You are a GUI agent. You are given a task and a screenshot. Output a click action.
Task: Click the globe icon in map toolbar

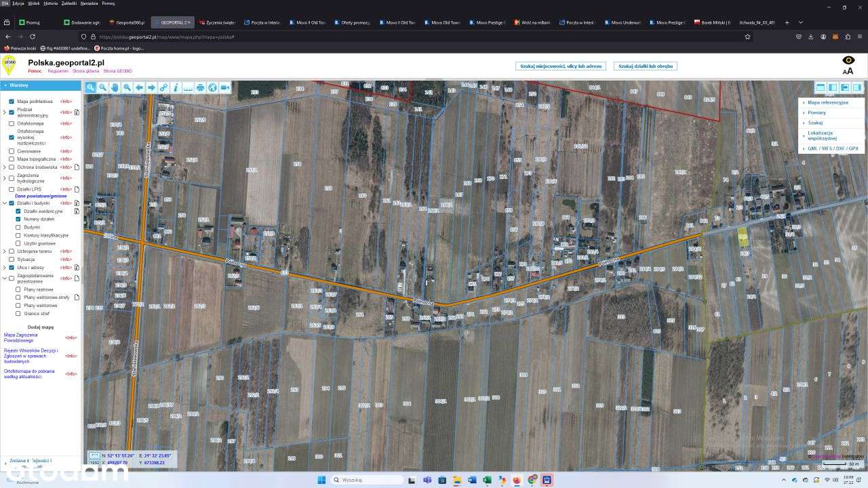(212, 87)
